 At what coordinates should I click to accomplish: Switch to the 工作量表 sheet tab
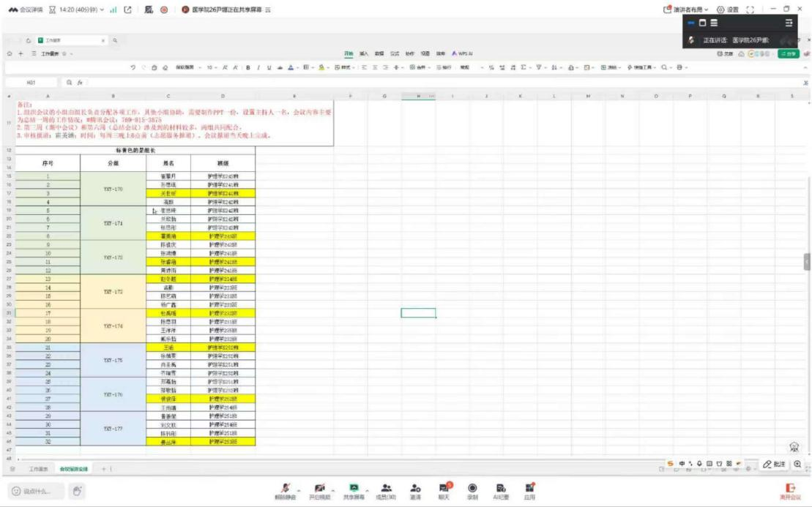click(x=38, y=468)
